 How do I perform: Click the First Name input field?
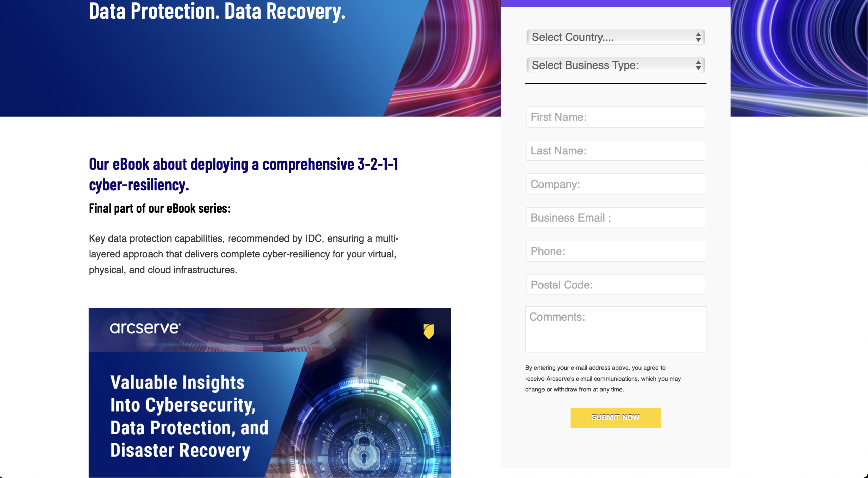pos(615,117)
